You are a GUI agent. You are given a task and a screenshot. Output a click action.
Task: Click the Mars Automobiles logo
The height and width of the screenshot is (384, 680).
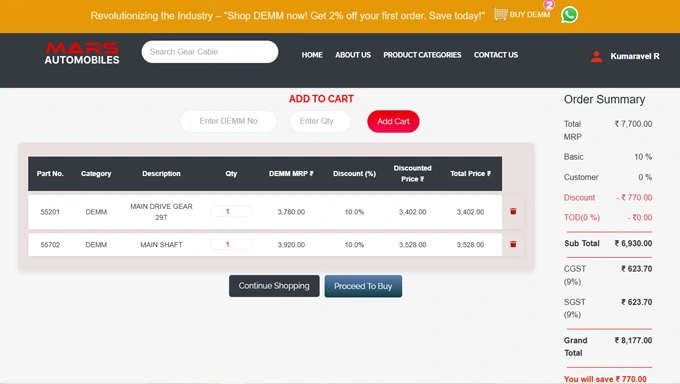(x=82, y=53)
